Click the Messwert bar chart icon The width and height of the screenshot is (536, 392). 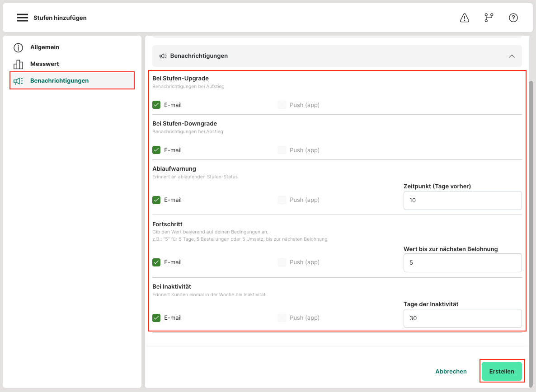click(18, 64)
